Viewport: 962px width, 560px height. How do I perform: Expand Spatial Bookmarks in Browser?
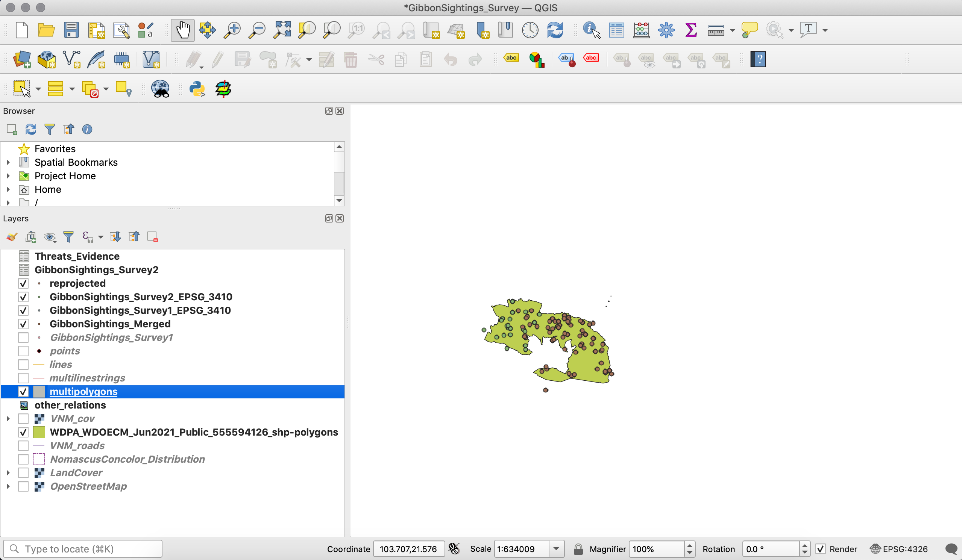[8, 162]
